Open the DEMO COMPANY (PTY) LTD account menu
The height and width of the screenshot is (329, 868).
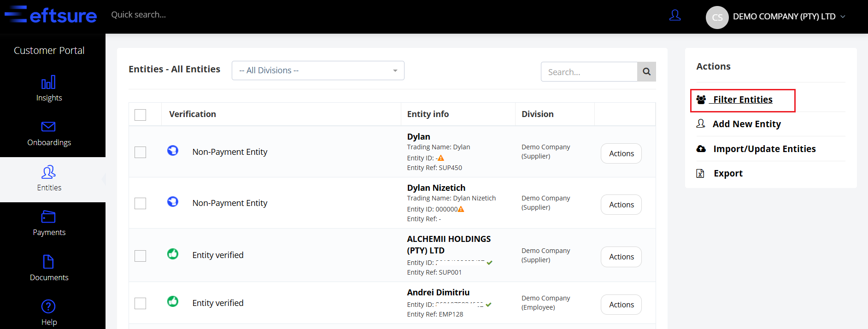pos(784,17)
